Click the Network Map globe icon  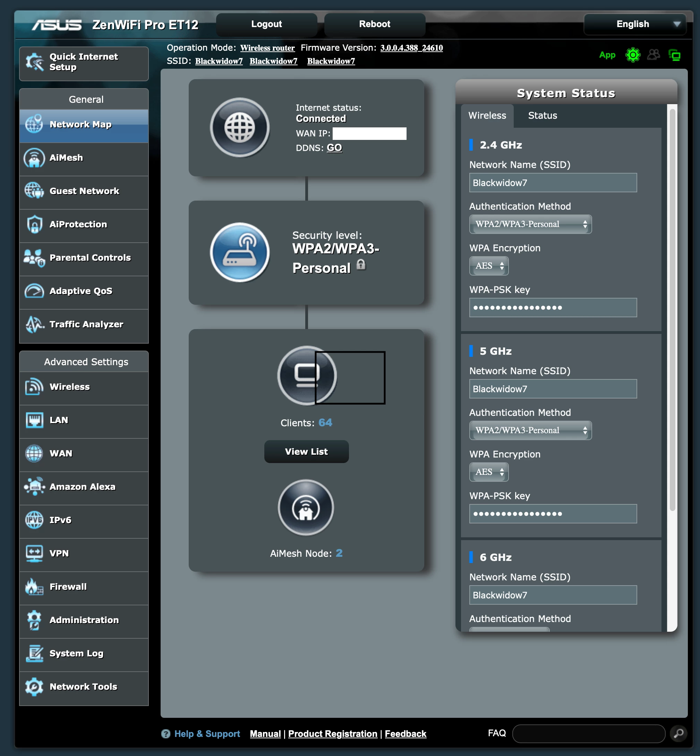click(x=34, y=124)
